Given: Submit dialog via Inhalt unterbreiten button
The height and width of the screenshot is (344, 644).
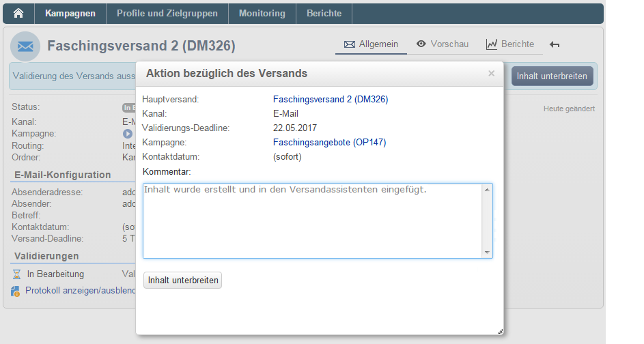Looking at the screenshot, I should pyautogui.click(x=183, y=281).
